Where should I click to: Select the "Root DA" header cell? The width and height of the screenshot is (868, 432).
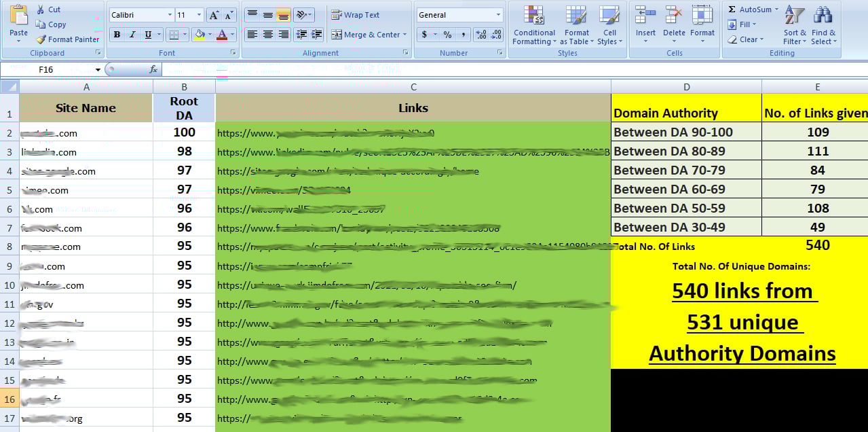coord(184,108)
